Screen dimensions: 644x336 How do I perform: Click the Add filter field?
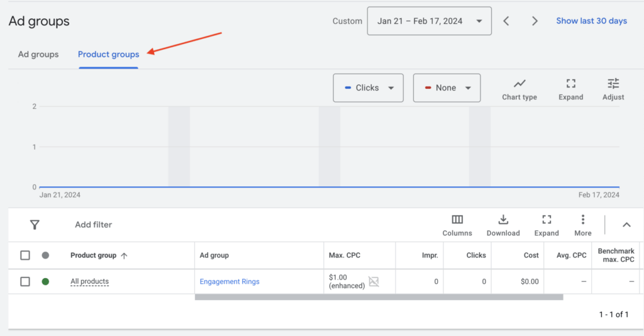tap(93, 225)
